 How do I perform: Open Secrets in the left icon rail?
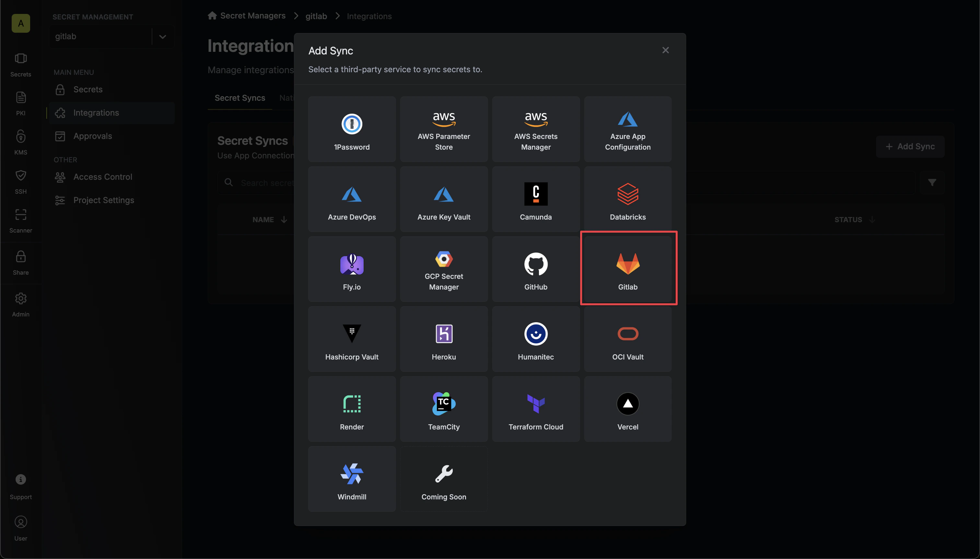21,65
